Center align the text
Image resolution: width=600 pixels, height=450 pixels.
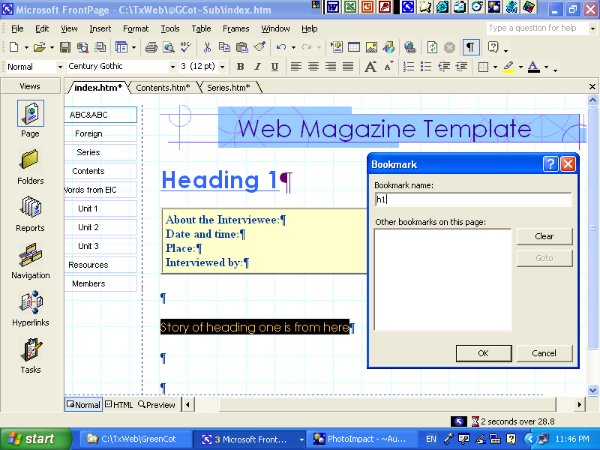click(x=313, y=67)
